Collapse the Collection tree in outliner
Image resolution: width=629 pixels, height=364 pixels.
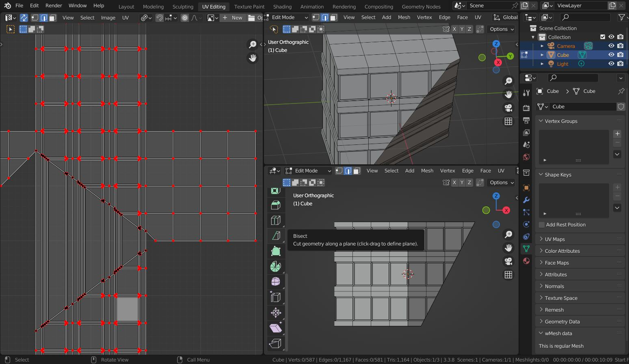pyautogui.click(x=533, y=37)
